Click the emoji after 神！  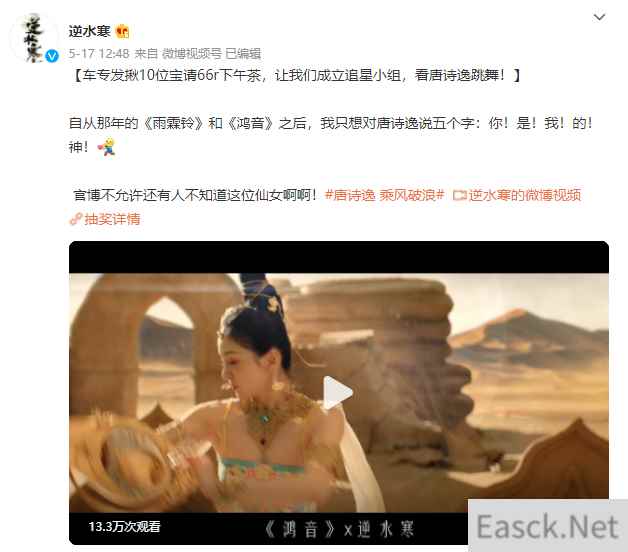click(x=107, y=147)
